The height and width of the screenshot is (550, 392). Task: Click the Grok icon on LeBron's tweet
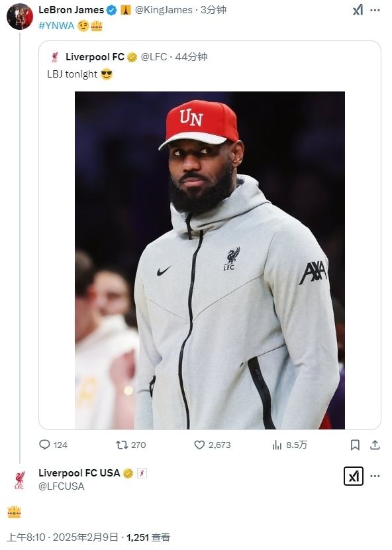358,10
